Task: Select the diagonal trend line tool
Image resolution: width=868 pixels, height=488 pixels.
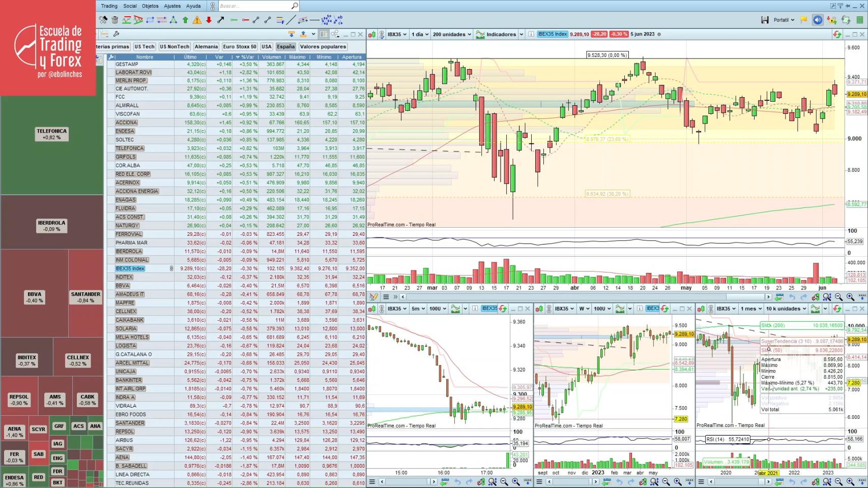Action: click(291, 20)
